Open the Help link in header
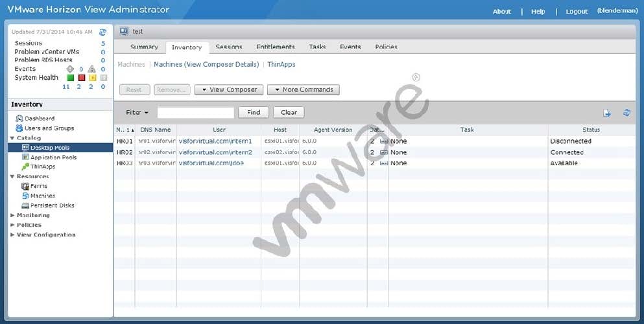The width and height of the screenshot is (644, 324). coord(538,12)
